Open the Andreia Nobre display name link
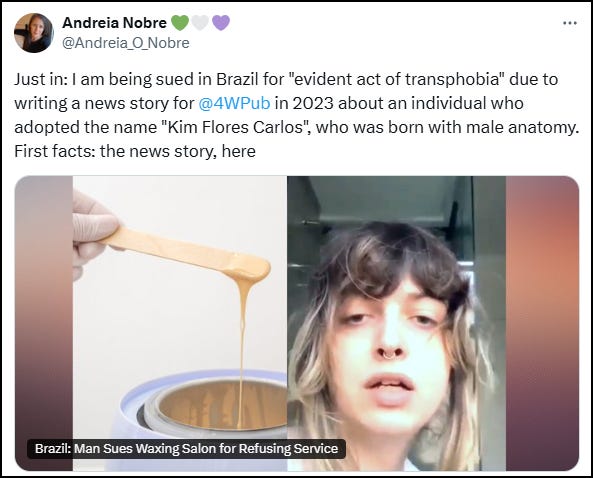593x478 pixels. [114, 23]
